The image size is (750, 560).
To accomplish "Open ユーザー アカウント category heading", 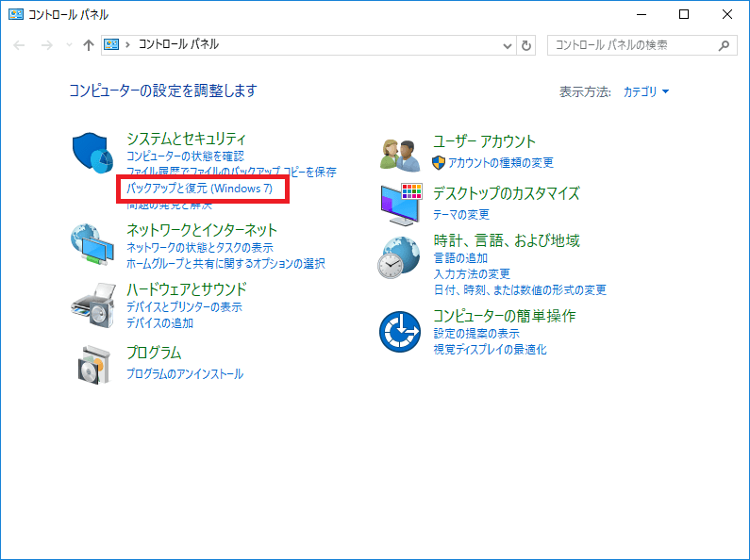I will tap(485, 141).
